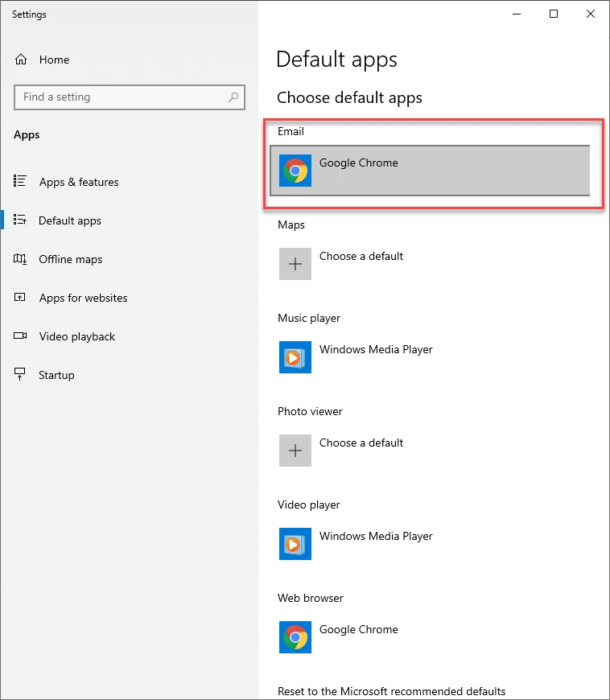The image size is (610, 700).
Task: Minimize the Settings window
Action: coord(517,14)
